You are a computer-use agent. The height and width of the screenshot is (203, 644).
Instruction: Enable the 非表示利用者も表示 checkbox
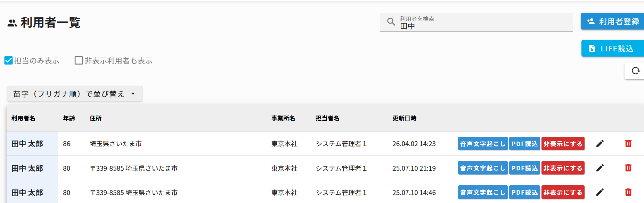79,61
